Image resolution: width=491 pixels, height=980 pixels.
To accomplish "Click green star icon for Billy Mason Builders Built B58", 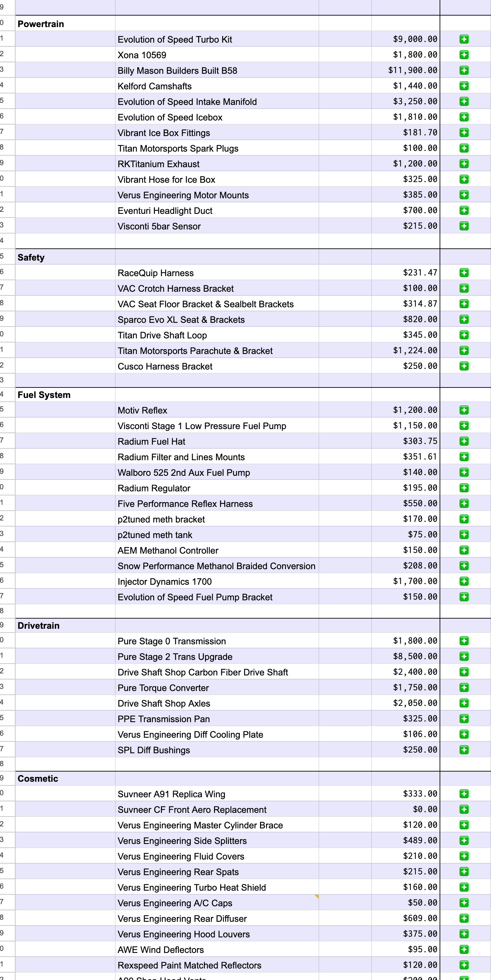I will [464, 70].
